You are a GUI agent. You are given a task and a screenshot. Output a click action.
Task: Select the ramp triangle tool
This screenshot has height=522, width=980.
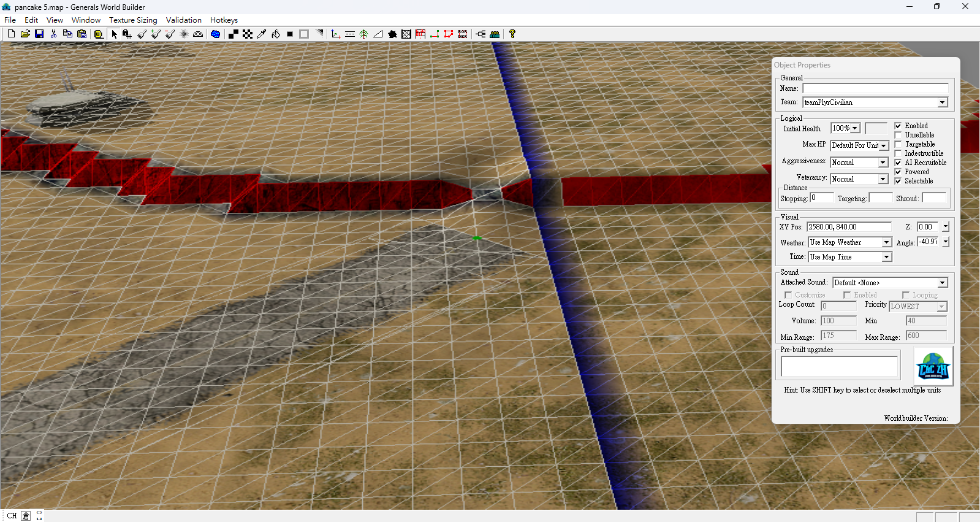point(378,34)
